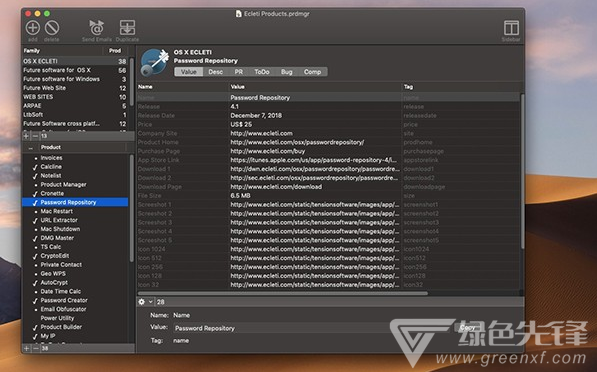Click plus button under Family list

(x=26, y=136)
